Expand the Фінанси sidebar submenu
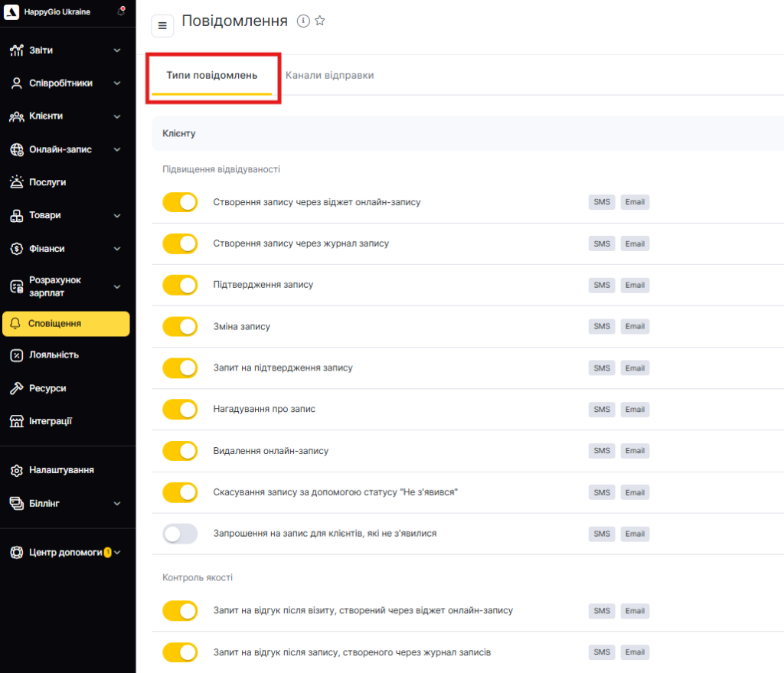This screenshot has height=673, width=784. coord(117,249)
